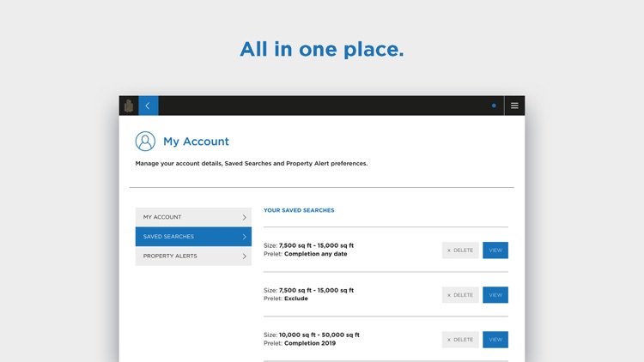
Task: Click the 10,000 sq ft - 50,000 sq ft text
Action: pyautogui.click(x=319, y=335)
